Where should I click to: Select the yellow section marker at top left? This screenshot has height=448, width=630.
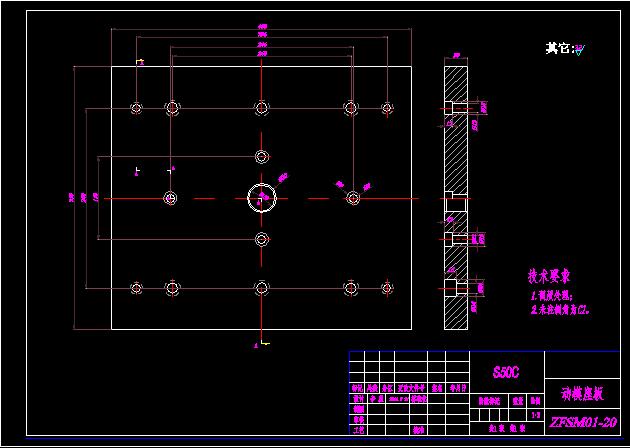click(139, 62)
